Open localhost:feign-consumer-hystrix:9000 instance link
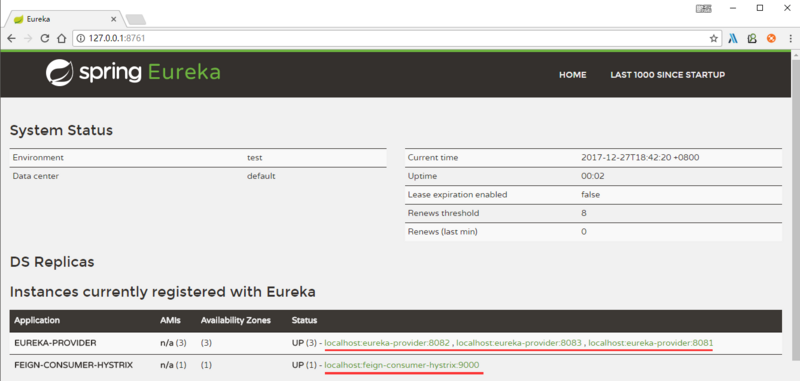This screenshot has width=800, height=381. point(402,365)
